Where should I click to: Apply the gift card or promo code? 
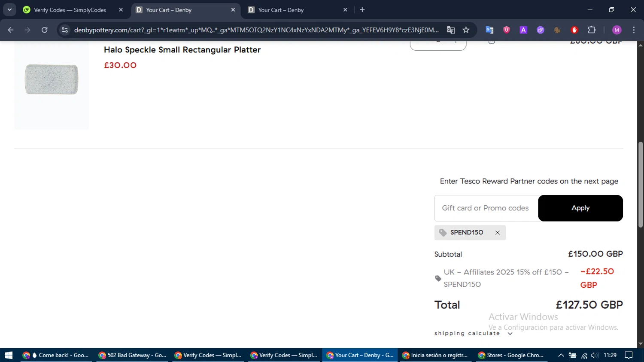(580, 208)
